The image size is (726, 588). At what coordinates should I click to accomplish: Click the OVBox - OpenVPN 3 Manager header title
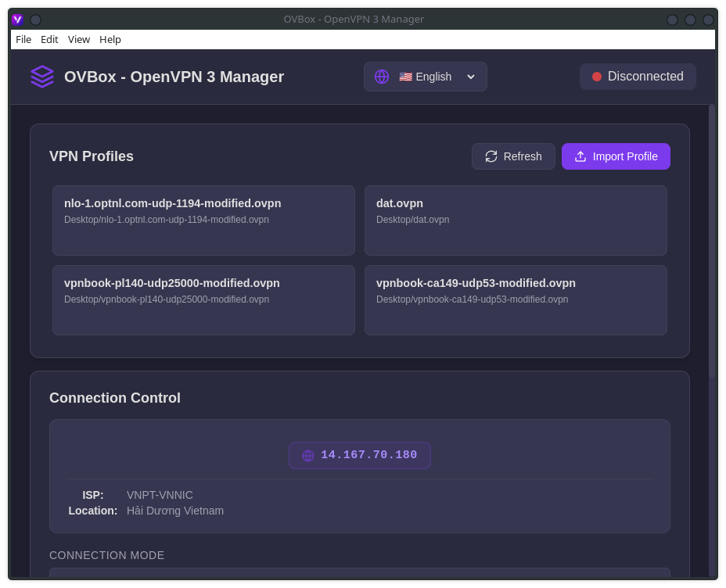(x=174, y=77)
